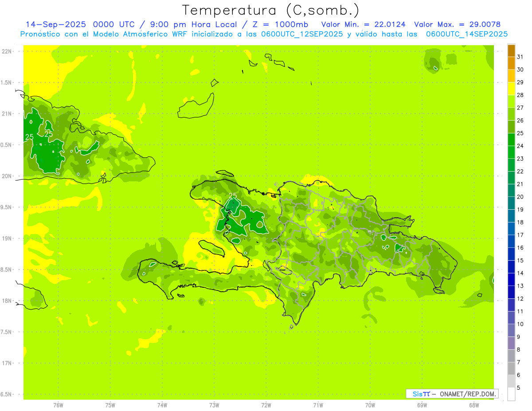The height and width of the screenshot is (411, 532).
Task: Click the 76W longitude axis label
Action: pos(58,404)
